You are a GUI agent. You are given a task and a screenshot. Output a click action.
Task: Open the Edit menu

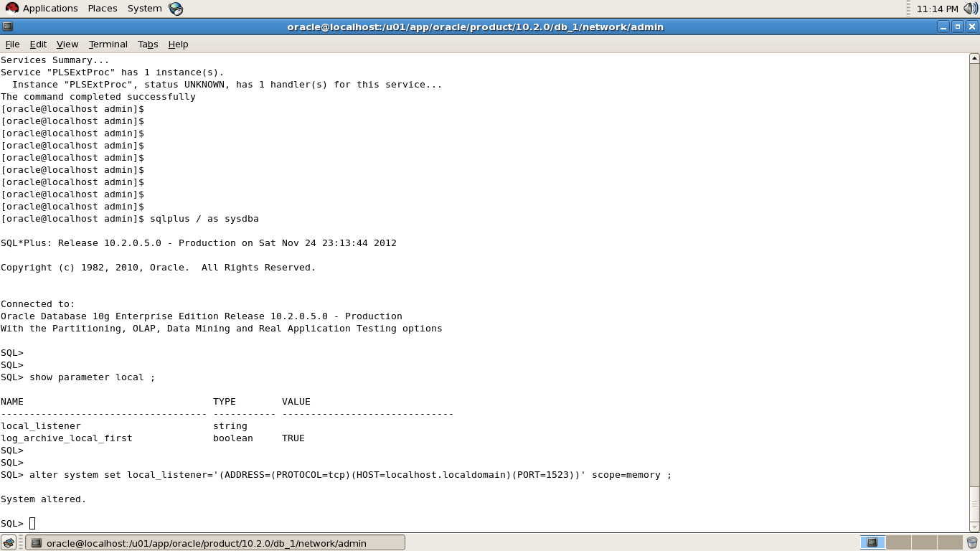38,44
